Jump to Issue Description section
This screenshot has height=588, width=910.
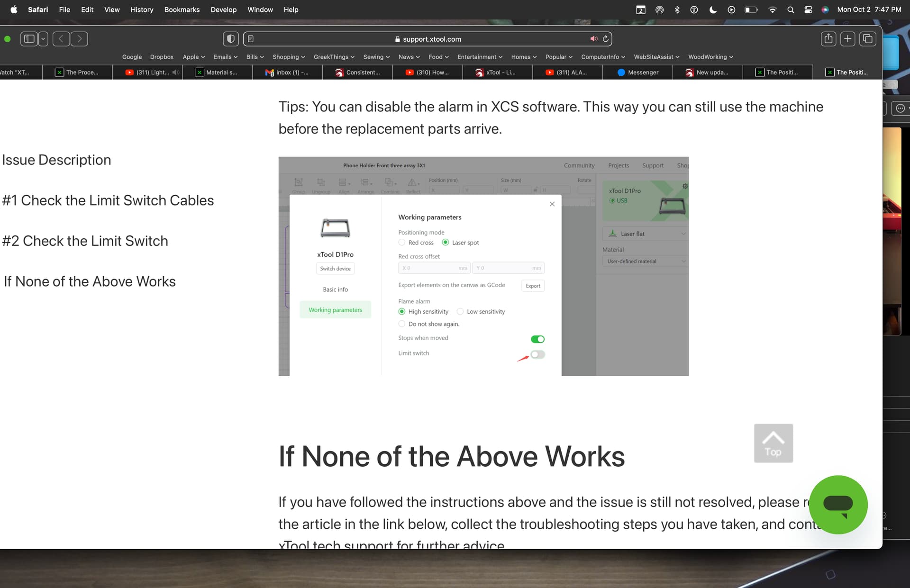click(x=56, y=160)
